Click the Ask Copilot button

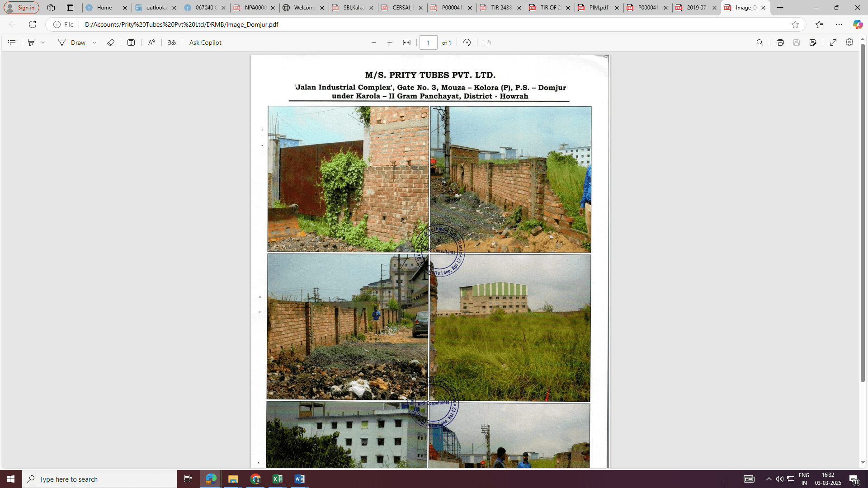(205, 42)
